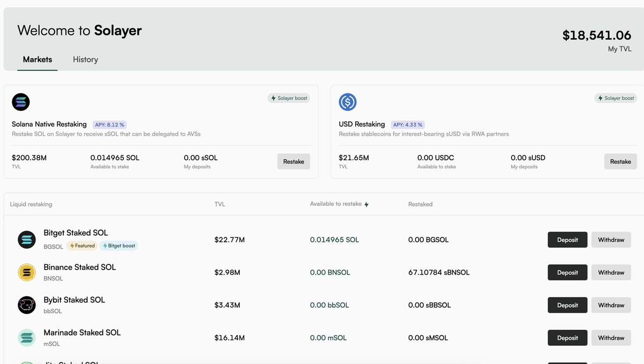Click the 0.00 sMSOL restaked amount
Image resolution: width=644 pixels, height=364 pixels.
point(428,338)
